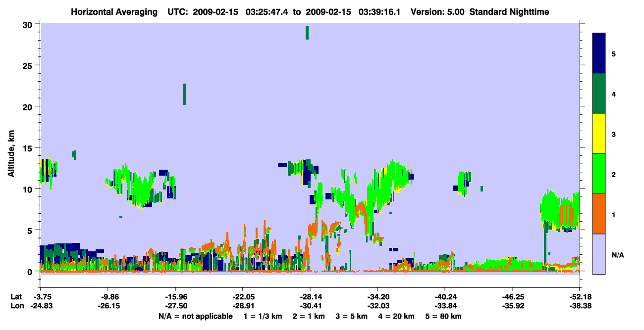Click the green feature near 29 km altitude
Image resolution: width=644 pixels, height=330 pixels.
pyautogui.click(x=307, y=33)
